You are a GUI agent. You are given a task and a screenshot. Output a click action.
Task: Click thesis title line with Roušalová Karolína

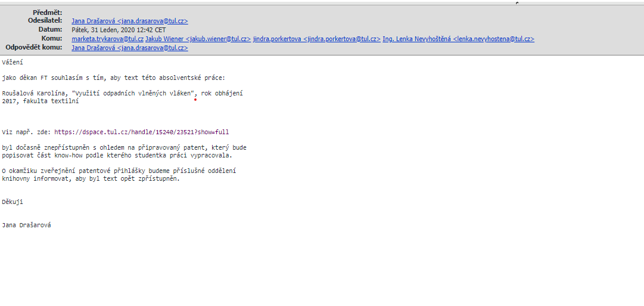point(122,94)
